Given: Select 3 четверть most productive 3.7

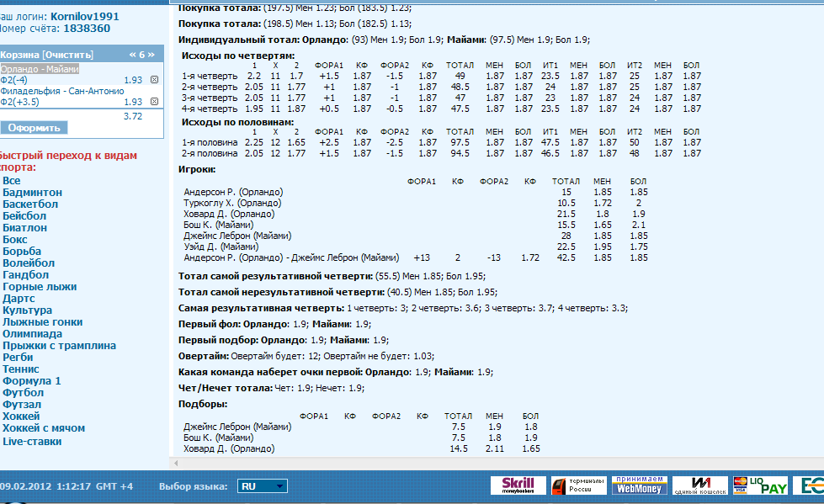Looking at the screenshot, I should (x=546, y=309).
